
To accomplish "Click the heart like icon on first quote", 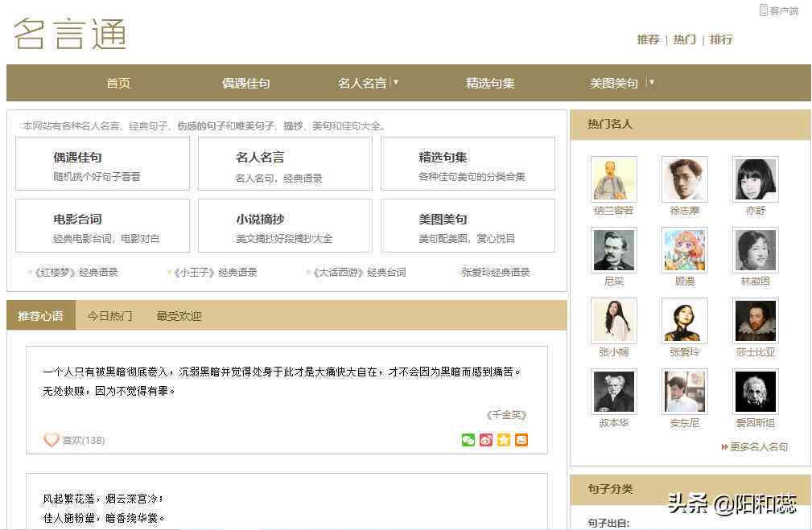I will tap(52, 440).
